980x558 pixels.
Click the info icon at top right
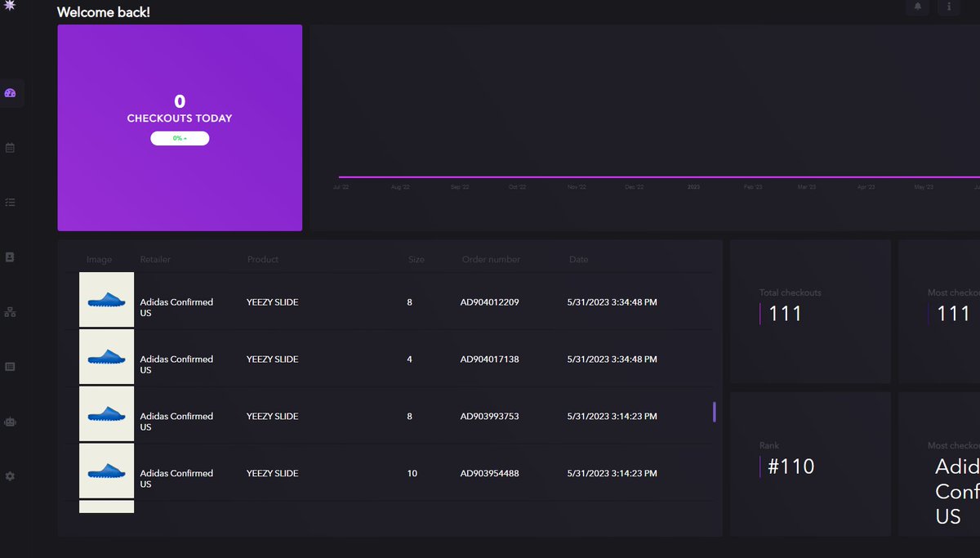point(948,7)
